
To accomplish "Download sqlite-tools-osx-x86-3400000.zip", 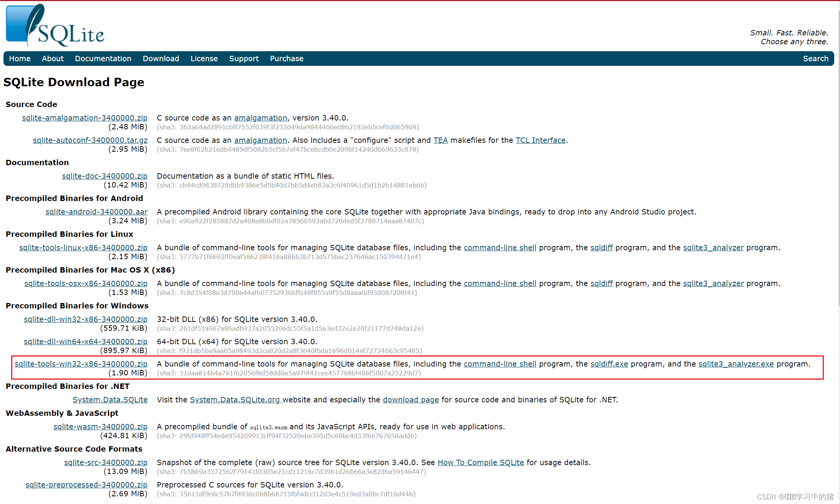I will (x=86, y=283).
